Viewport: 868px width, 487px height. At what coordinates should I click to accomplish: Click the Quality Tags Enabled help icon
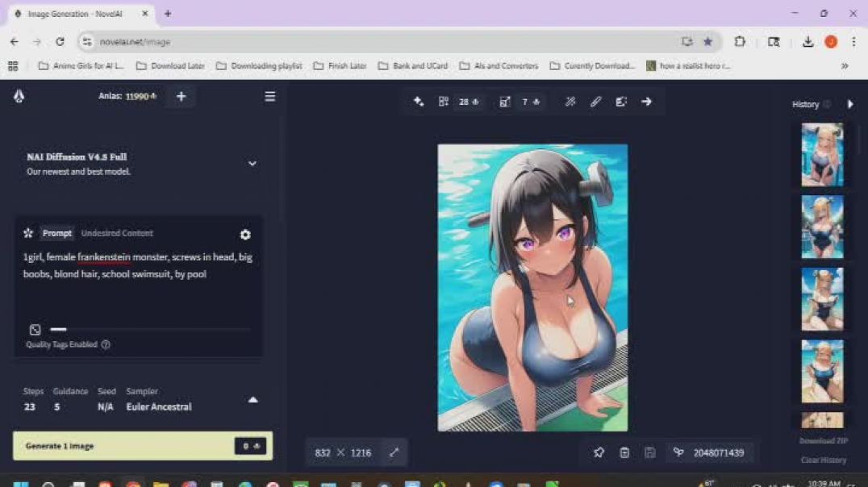pos(106,345)
